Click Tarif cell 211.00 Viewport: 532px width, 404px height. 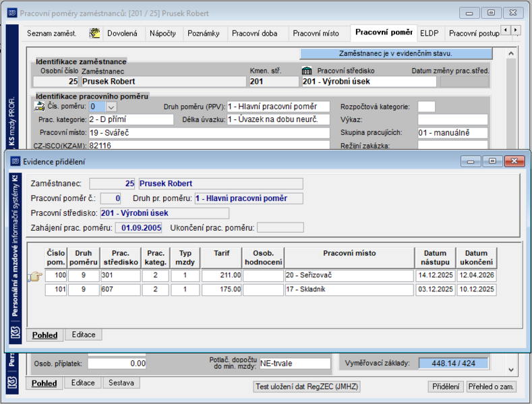point(222,275)
